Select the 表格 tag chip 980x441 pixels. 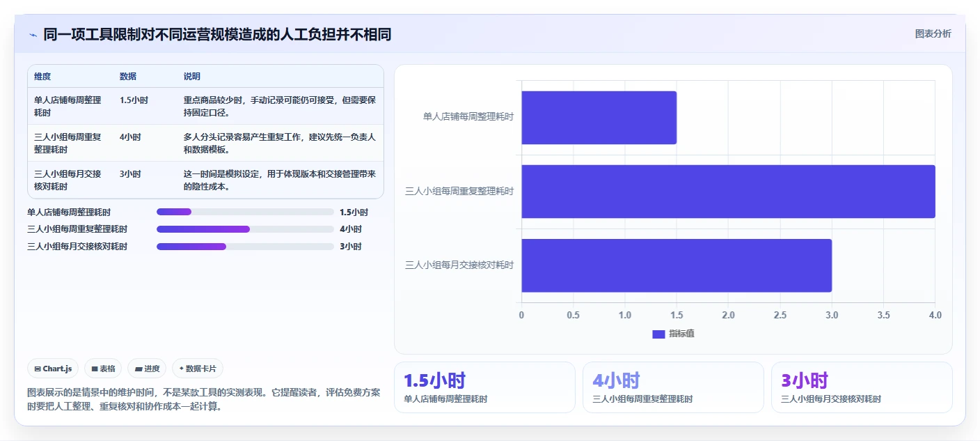[103, 369]
